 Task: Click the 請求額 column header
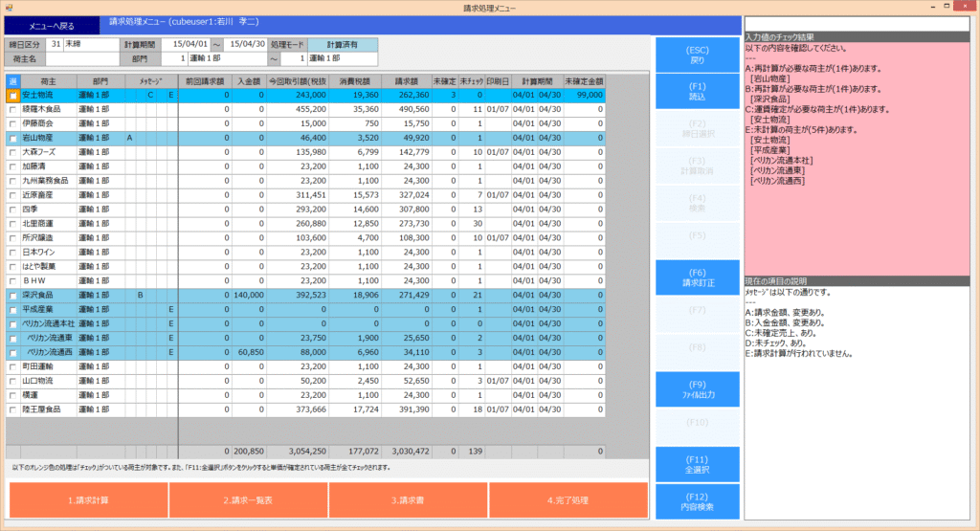tap(406, 81)
